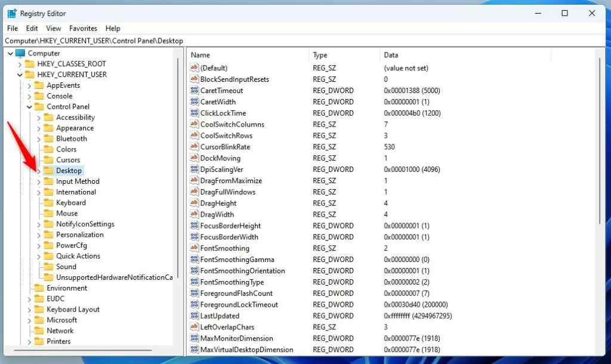Collapse the Control Panel key
This screenshot has height=364, width=611.
(x=29, y=107)
